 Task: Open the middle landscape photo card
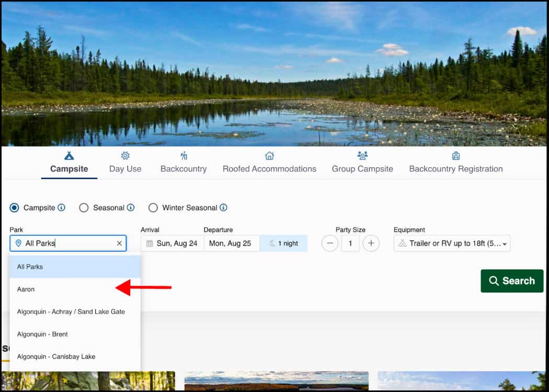(277, 381)
